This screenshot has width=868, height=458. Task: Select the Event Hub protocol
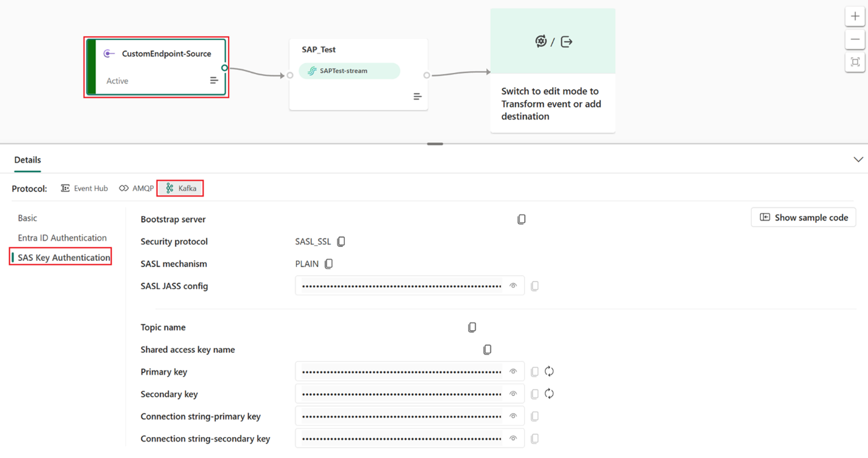[84, 188]
